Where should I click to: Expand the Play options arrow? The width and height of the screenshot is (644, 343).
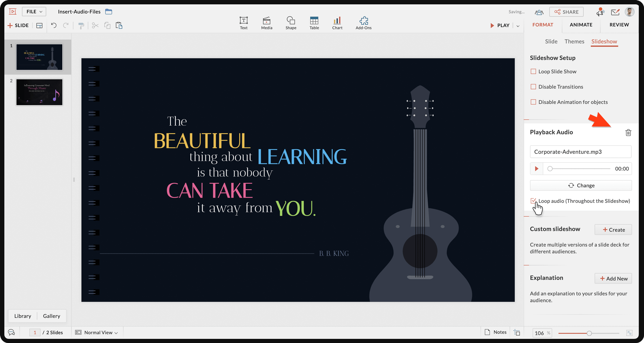(518, 26)
